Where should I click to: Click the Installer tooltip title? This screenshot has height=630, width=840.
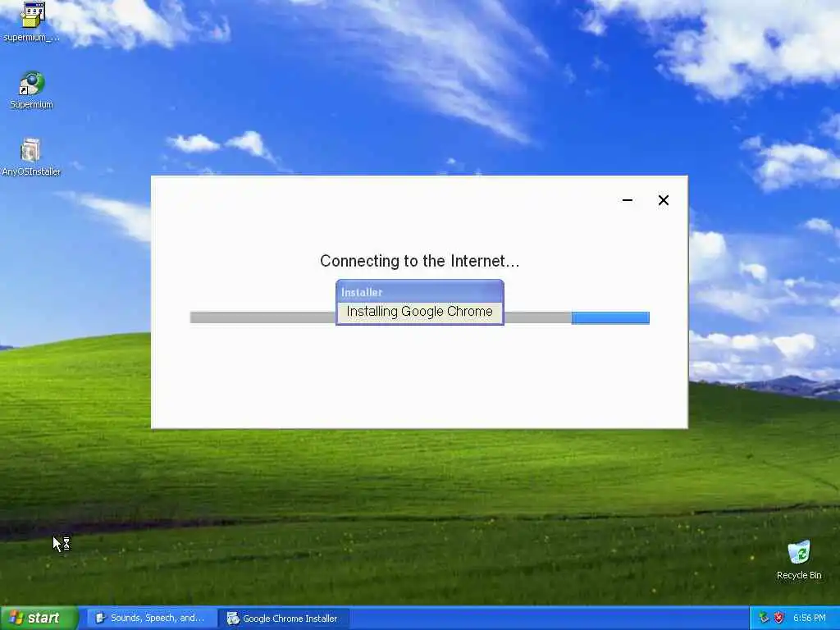pos(362,293)
